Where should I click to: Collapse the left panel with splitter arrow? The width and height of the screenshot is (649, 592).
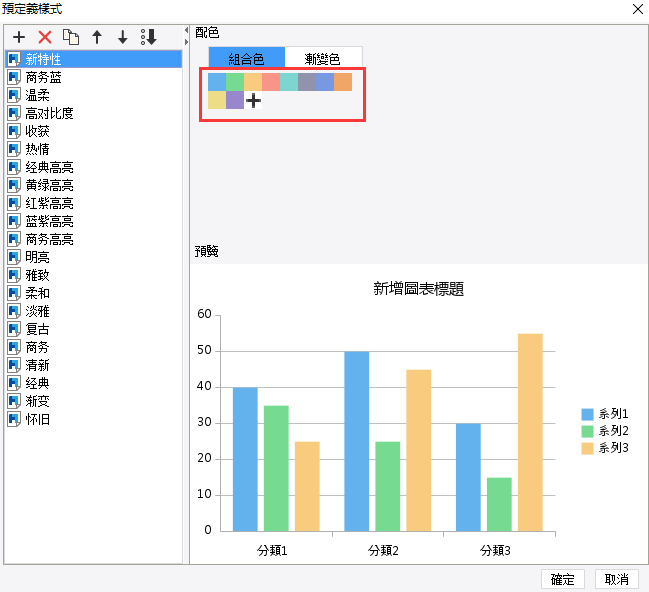click(x=186, y=30)
